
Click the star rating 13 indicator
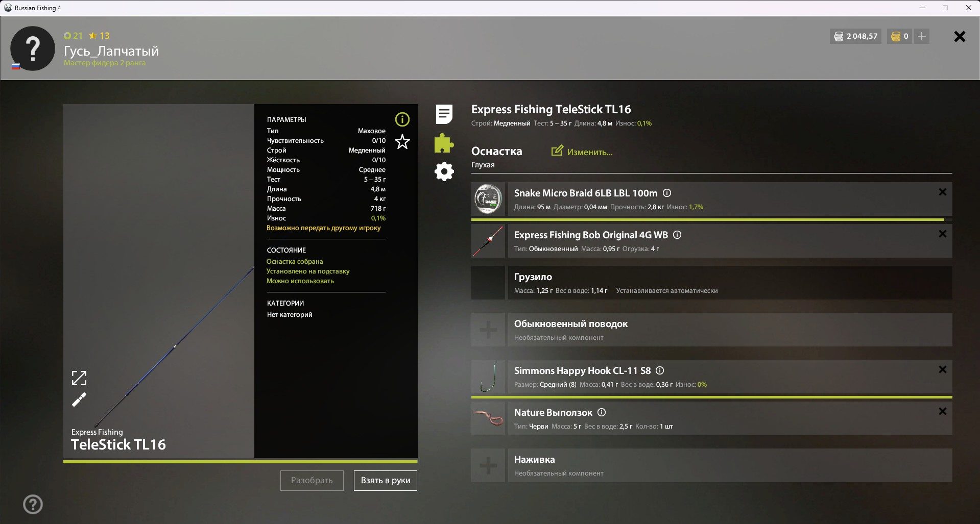pyautogui.click(x=99, y=36)
